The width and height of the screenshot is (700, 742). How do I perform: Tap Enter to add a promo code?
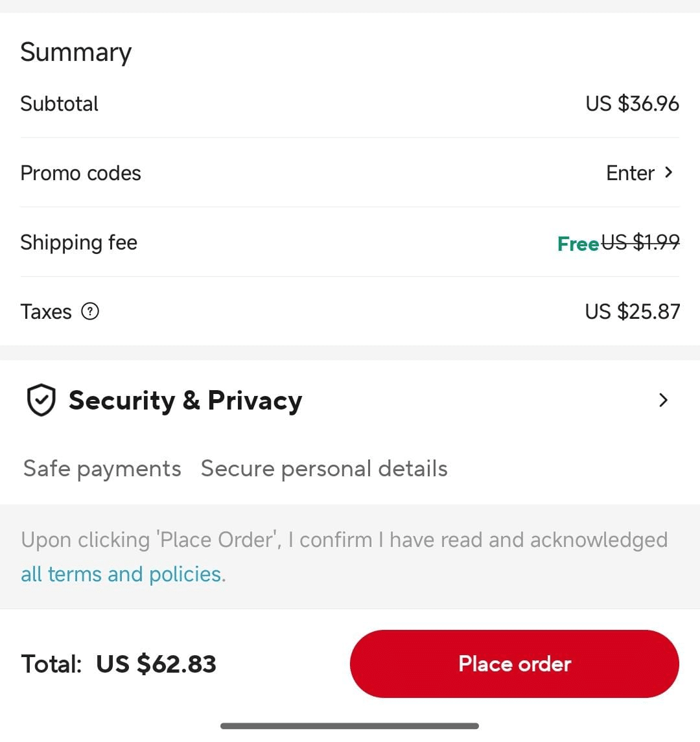click(x=630, y=173)
